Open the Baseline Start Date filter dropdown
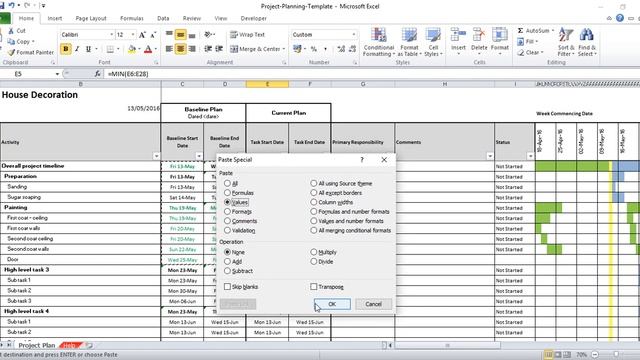The height and width of the screenshot is (360, 640). 199,156
